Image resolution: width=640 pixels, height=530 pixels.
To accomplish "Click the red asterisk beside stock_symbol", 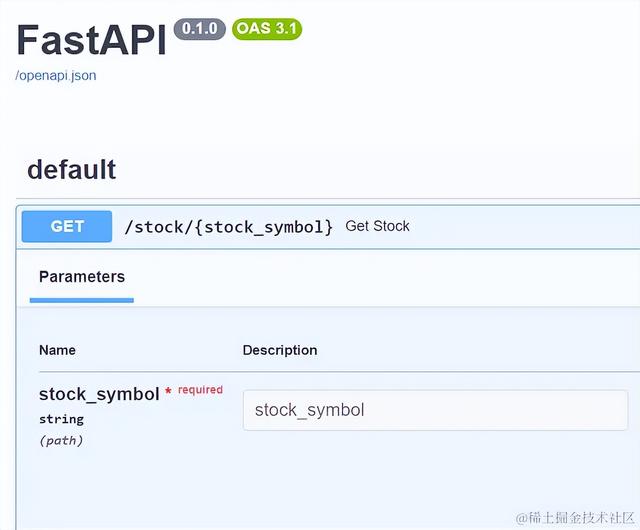I will 168,391.
